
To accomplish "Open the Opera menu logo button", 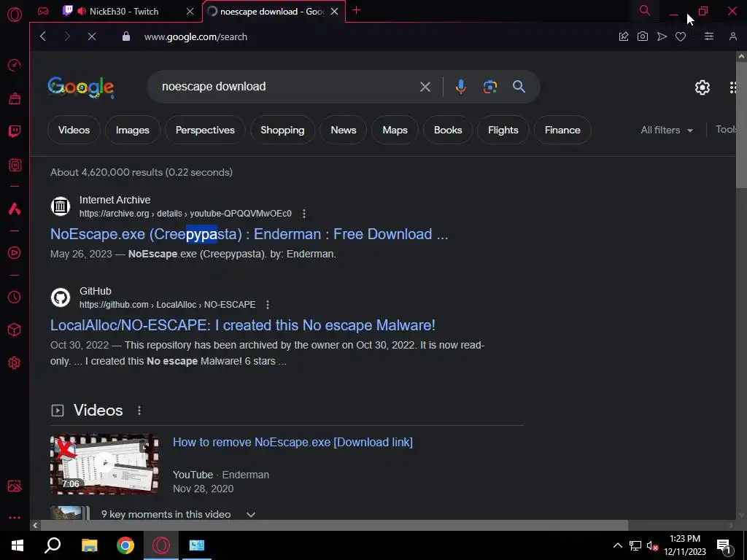I will pos(15,15).
